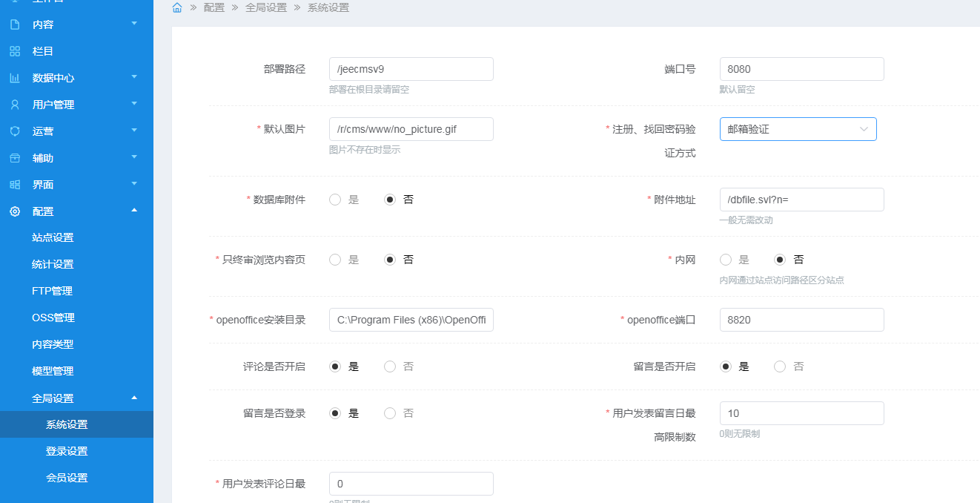The height and width of the screenshot is (503, 980).
Task: Open 登录设置 in sidebar
Action: coord(67,451)
